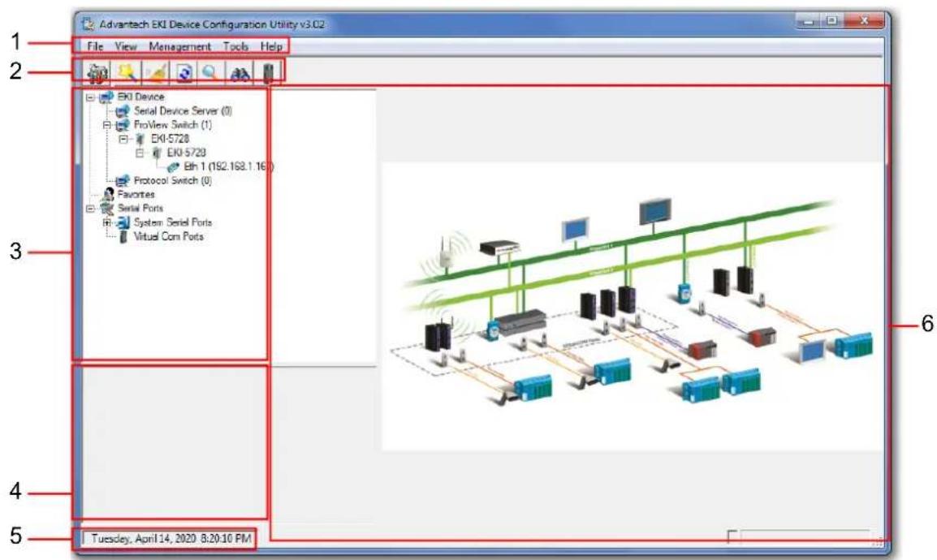Open the Tools menu
Screen dimensions: 937x560
tap(235, 46)
